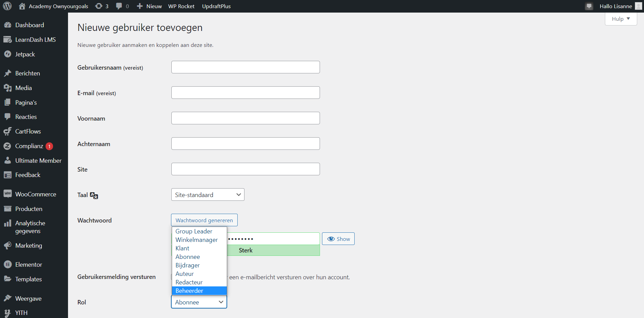Open the comments bubble icon in admin bar
The height and width of the screenshot is (318, 644).
pos(119,6)
